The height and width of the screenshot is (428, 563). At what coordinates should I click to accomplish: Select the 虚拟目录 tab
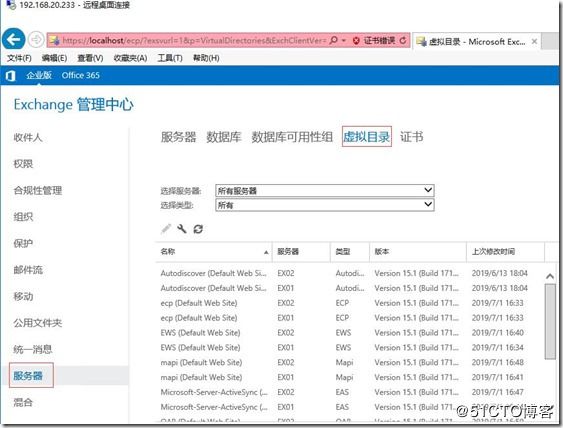coord(367,136)
